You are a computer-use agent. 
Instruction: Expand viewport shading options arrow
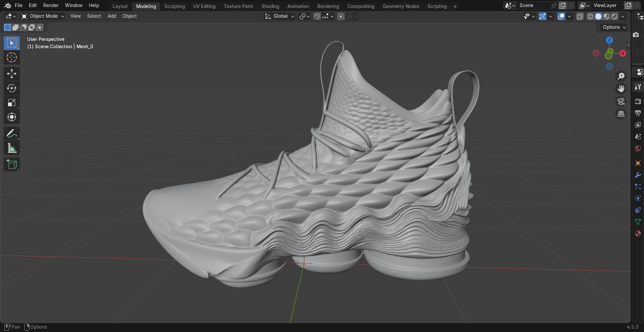(x=623, y=16)
